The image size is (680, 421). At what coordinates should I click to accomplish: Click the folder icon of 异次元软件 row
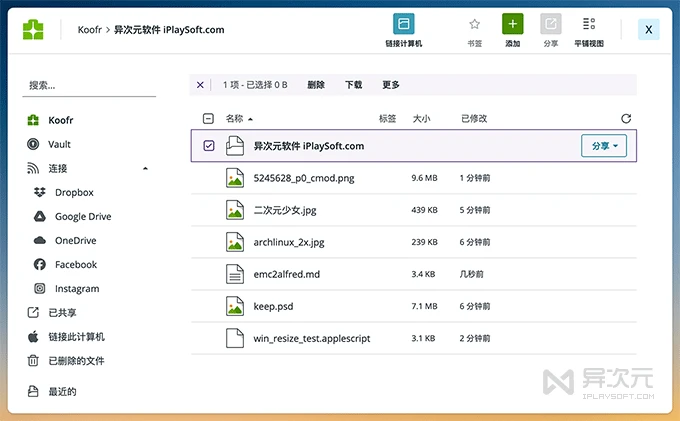pyautogui.click(x=235, y=146)
